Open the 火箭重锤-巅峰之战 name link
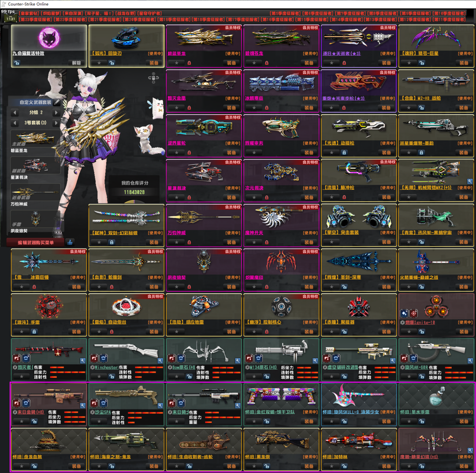Image resolution: width=476 pixels, height=473 pixels. (419, 277)
